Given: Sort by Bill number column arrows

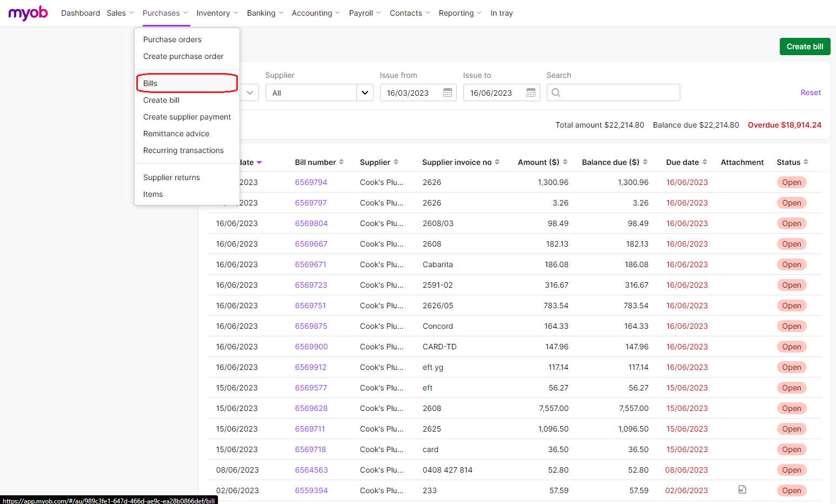Looking at the screenshot, I should 341,162.
